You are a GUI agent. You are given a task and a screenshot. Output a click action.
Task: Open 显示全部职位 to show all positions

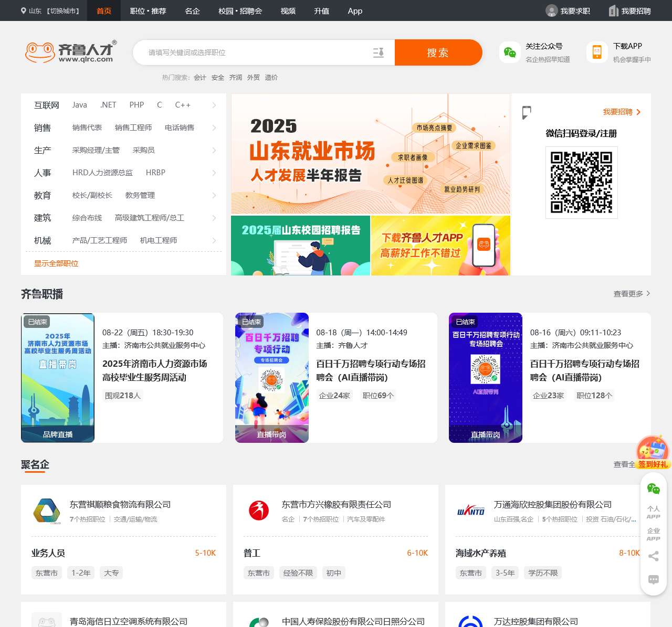click(x=56, y=263)
